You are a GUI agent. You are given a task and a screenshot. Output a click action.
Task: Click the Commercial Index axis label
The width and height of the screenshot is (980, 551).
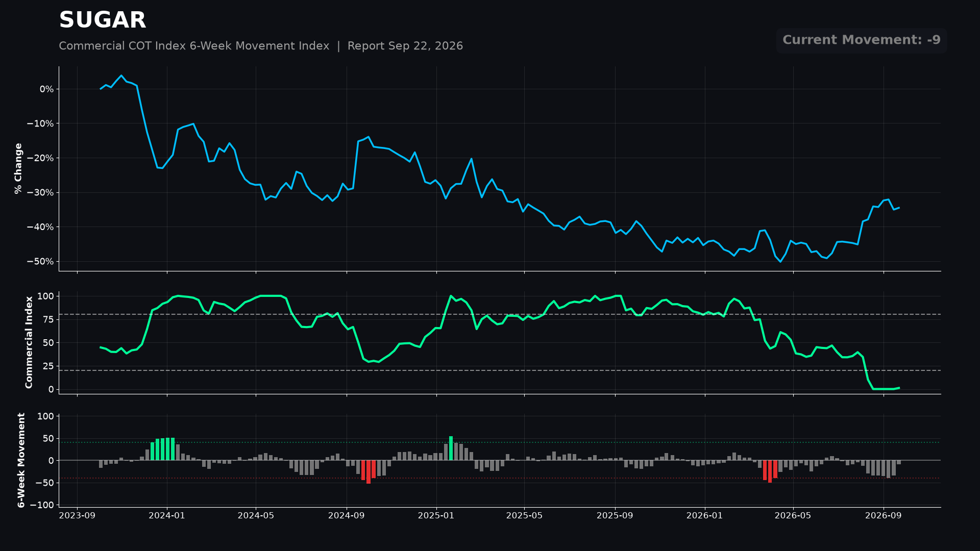pyautogui.click(x=29, y=342)
